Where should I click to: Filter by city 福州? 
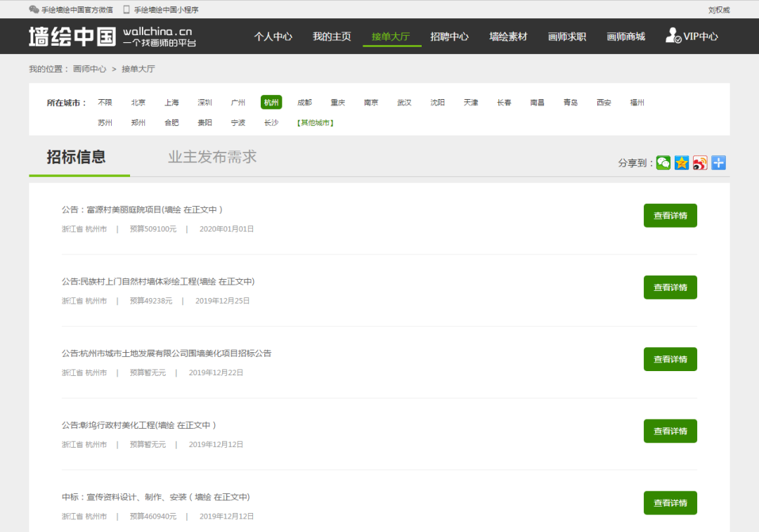click(x=637, y=103)
